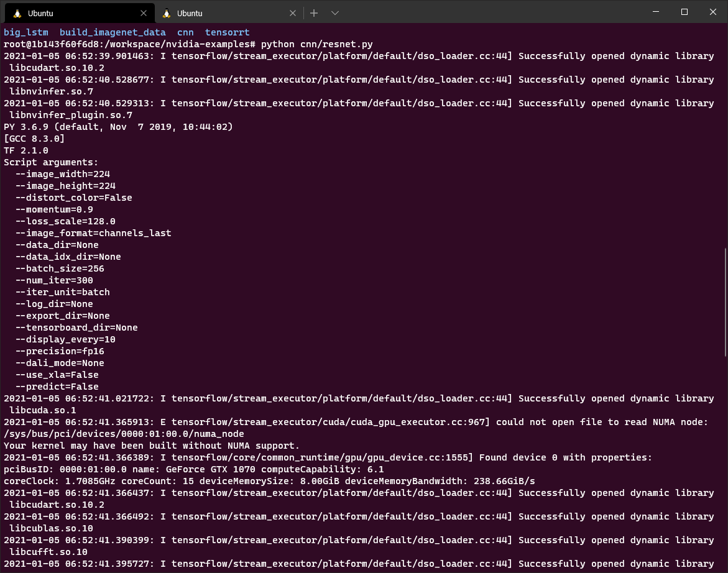Click the Tux icon on second tab
The height and width of the screenshot is (573, 728).
[x=166, y=13]
